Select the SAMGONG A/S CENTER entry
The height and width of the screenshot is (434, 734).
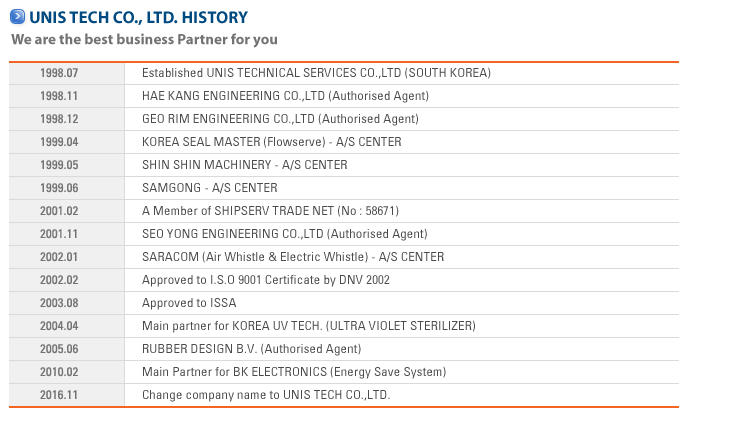pyautogui.click(x=210, y=188)
